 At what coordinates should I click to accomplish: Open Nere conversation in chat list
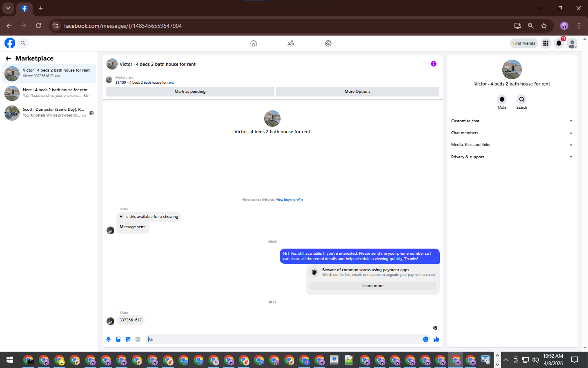[x=49, y=93]
